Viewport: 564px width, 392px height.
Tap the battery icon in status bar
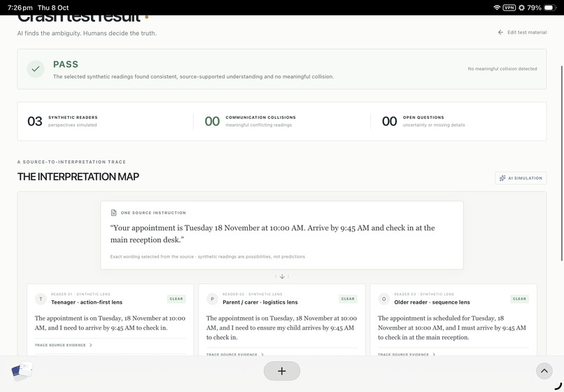coord(550,8)
